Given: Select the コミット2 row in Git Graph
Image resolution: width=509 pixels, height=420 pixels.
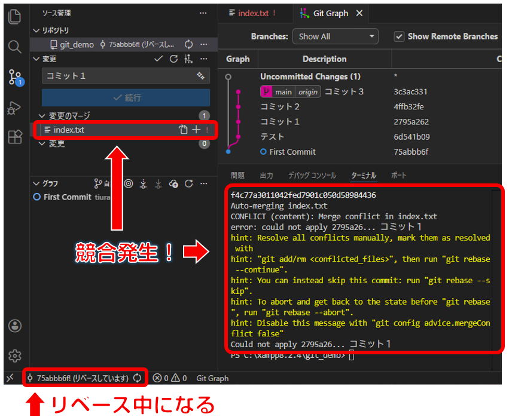Looking at the screenshot, I should [280, 107].
